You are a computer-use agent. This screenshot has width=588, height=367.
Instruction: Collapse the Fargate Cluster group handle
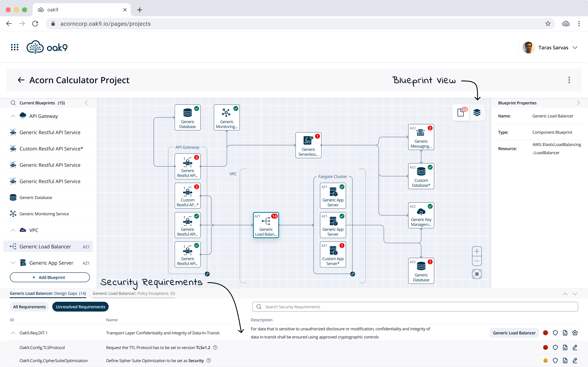353,274
